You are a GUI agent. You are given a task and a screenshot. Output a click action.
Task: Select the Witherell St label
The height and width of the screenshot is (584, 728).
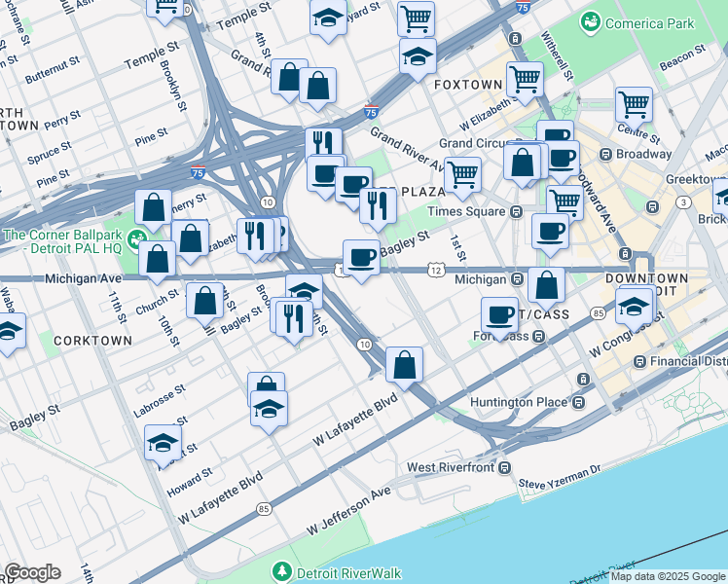557,55
